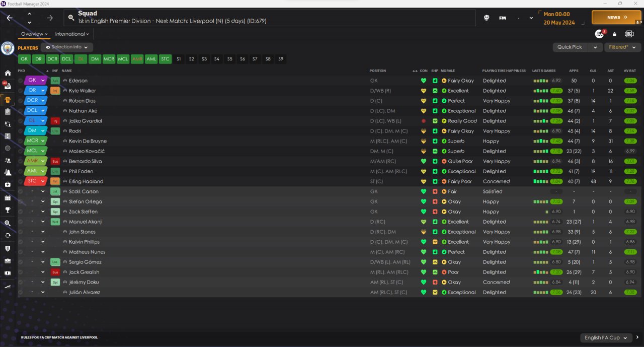Toggle the pick circle for Ederson
This screenshot has height=347, width=644.
21,81
